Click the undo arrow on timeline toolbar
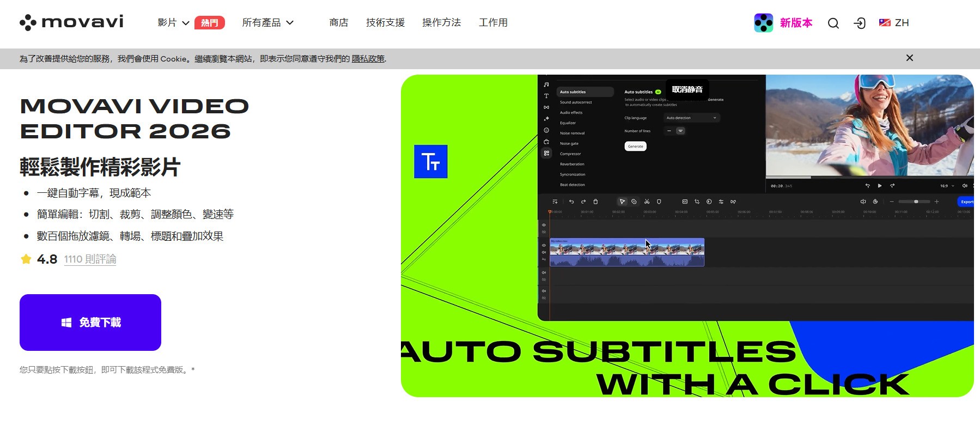The width and height of the screenshot is (980, 444). [571, 202]
